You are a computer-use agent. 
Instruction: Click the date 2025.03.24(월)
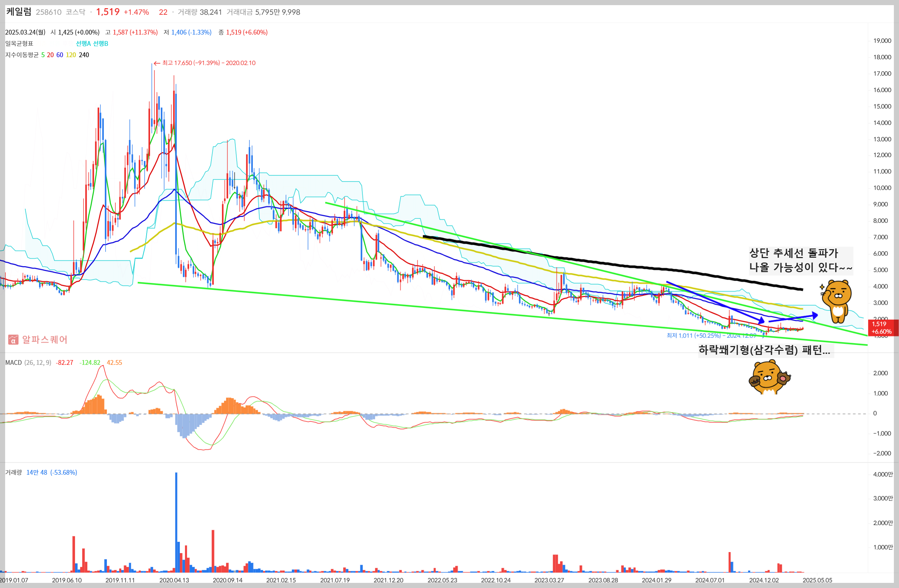click(x=25, y=32)
